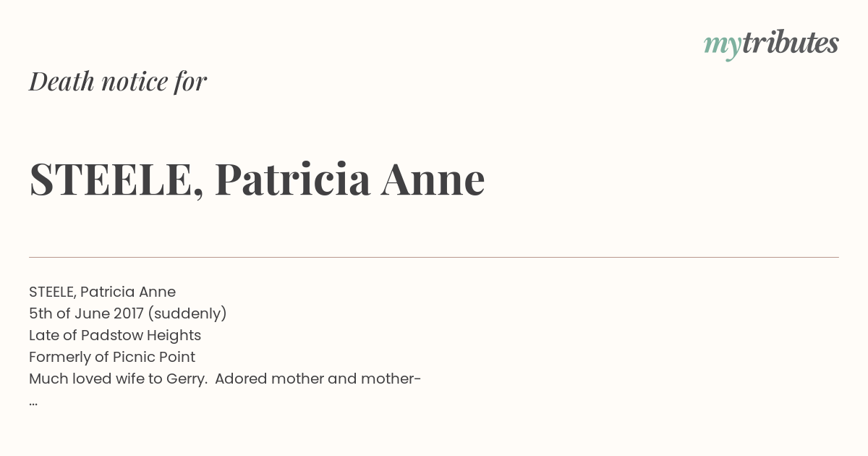Screen dimensions: 868x456
Task: Click "Anne" in the large title
Action: tap(433, 179)
